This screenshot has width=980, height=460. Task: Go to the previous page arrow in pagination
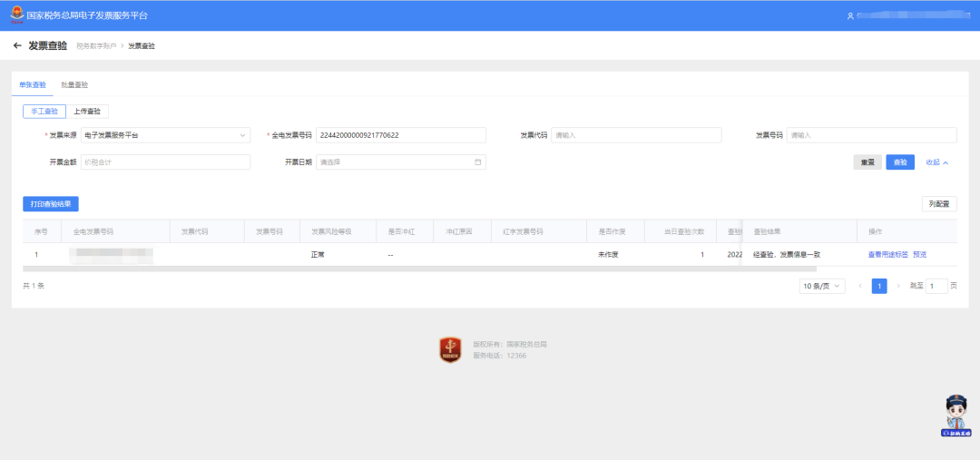pyautogui.click(x=860, y=286)
